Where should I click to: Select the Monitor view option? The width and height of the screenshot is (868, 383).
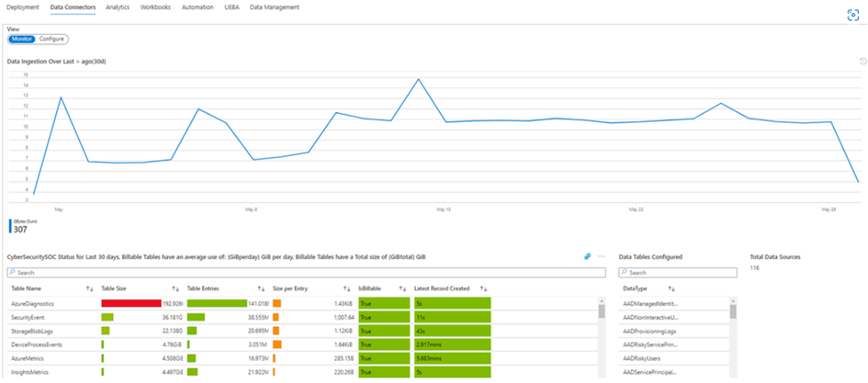(22, 39)
